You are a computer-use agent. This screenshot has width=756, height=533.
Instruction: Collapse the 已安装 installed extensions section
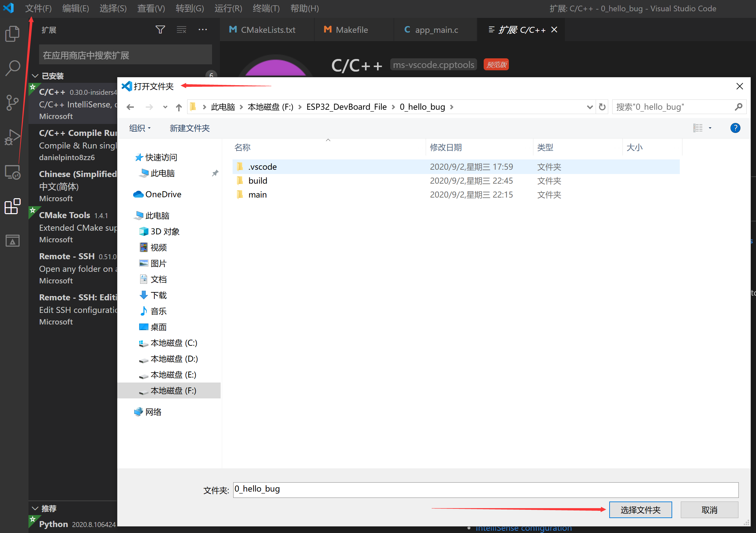point(35,76)
